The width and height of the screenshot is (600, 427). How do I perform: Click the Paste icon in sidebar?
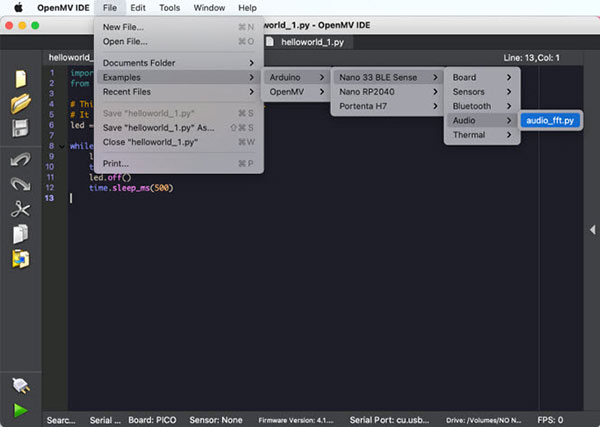point(20,260)
